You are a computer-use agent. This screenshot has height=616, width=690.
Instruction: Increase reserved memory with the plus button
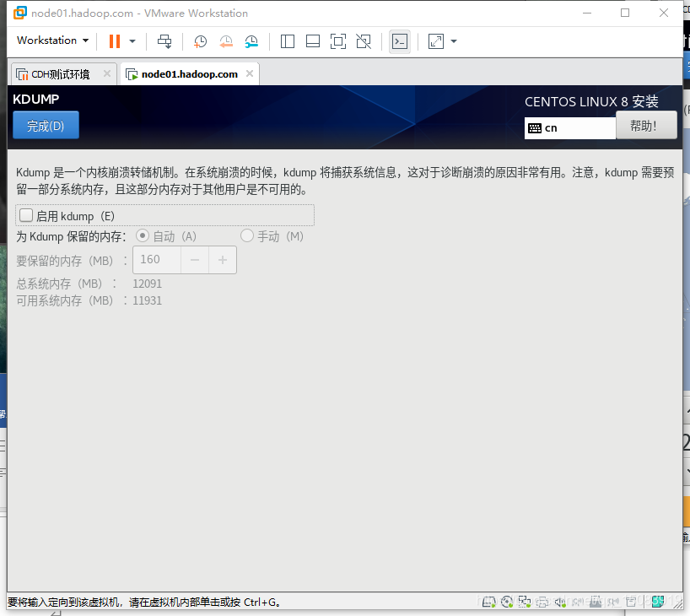point(223,260)
